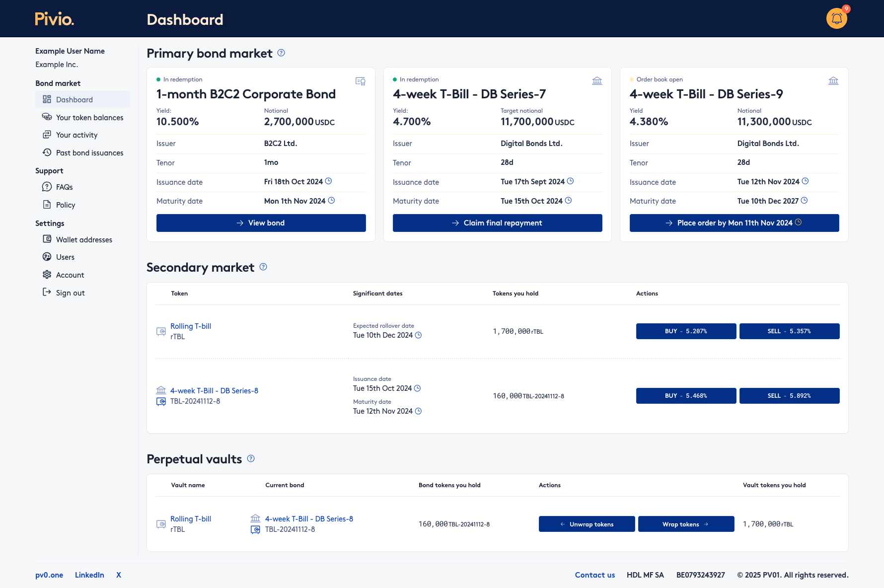Viewport: 884px width, 588px height.
Task: Click the certificate icon on B2C2 bond card
Action: click(360, 81)
